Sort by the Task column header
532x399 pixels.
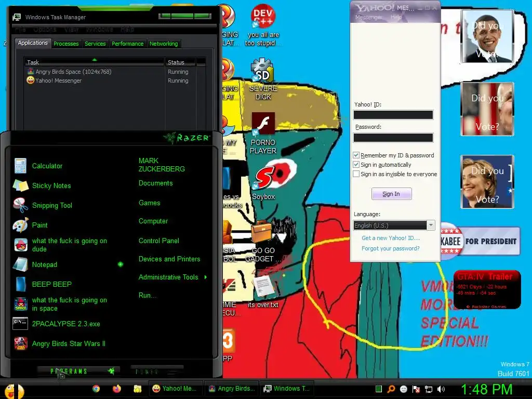95,62
